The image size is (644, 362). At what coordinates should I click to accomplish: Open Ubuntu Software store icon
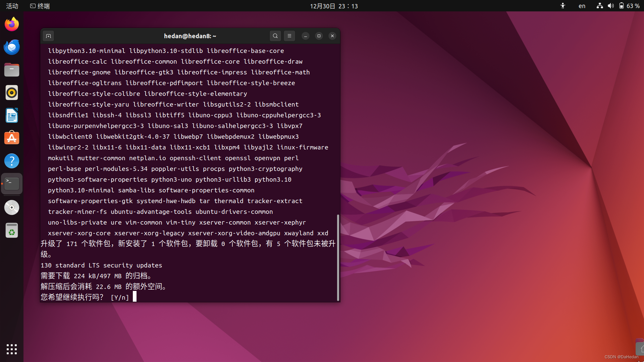[x=12, y=138]
